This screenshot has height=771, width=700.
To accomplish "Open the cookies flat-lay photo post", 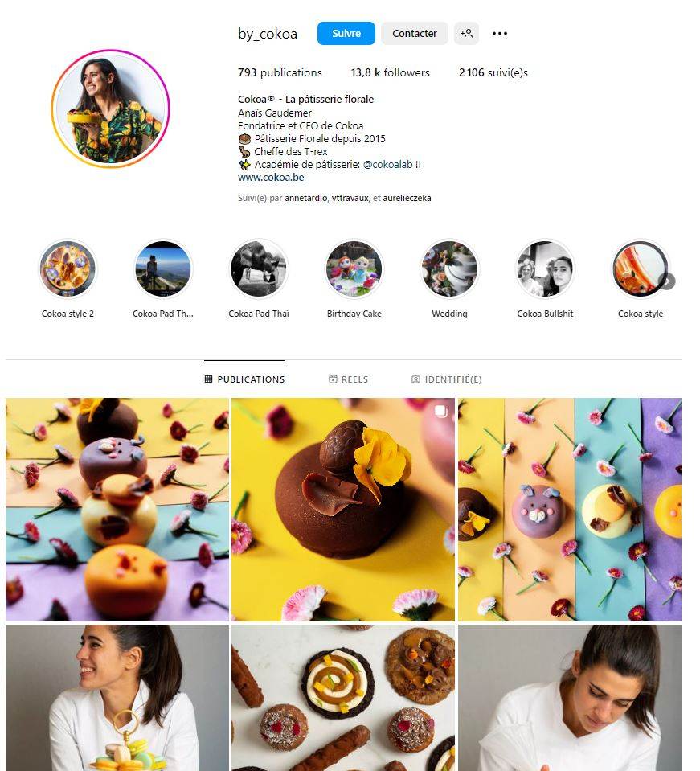I will pyautogui.click(x=343, y=698).
